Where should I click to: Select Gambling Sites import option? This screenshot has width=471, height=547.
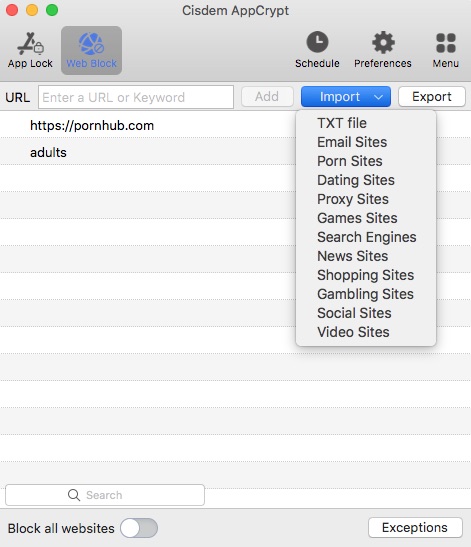pyautogui.click(x=365, y=294)
